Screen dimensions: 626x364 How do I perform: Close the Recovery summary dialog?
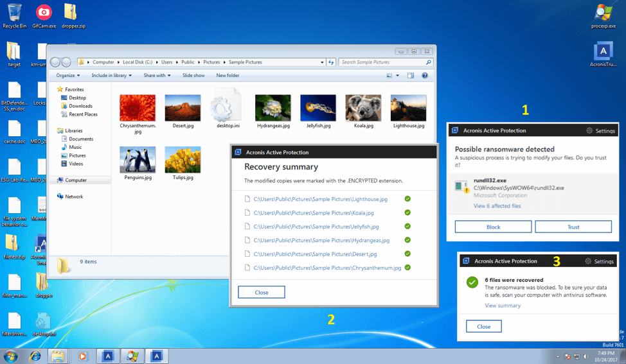pos(262,292)
